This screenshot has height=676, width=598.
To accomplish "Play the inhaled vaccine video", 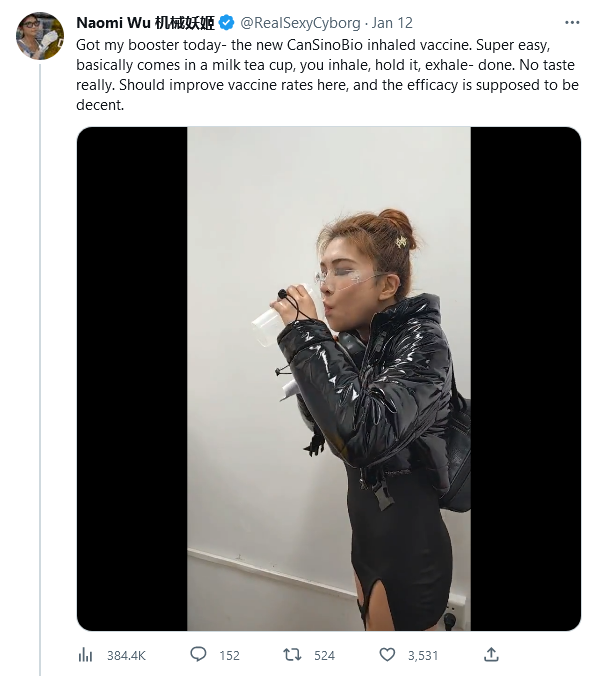I will [x=329, y=379].
